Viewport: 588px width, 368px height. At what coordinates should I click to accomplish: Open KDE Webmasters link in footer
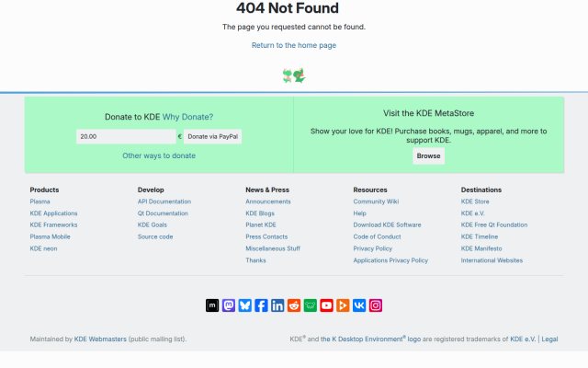pyautogui.click(x=100, y=339)
